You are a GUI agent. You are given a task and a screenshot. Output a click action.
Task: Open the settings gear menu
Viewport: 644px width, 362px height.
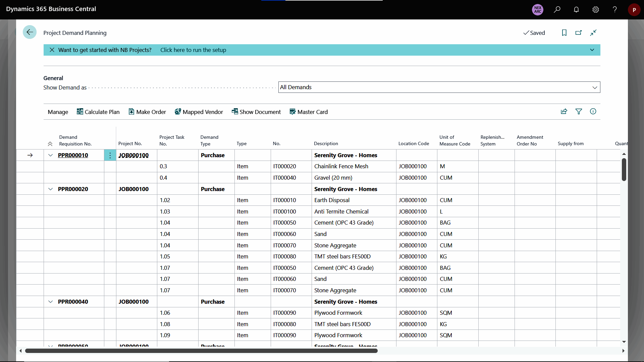coord(595,10)
